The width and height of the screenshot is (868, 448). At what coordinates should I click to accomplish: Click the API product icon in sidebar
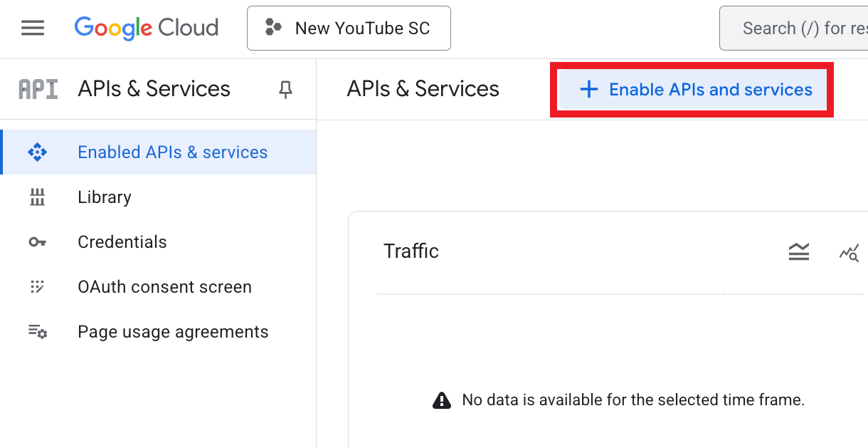click(38, 89)
